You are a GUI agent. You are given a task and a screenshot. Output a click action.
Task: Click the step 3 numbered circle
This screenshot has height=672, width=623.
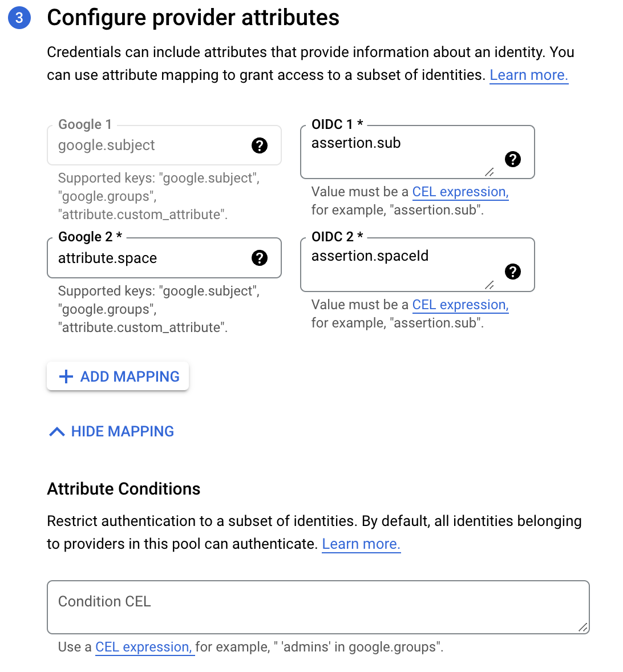tap(19, 18)
